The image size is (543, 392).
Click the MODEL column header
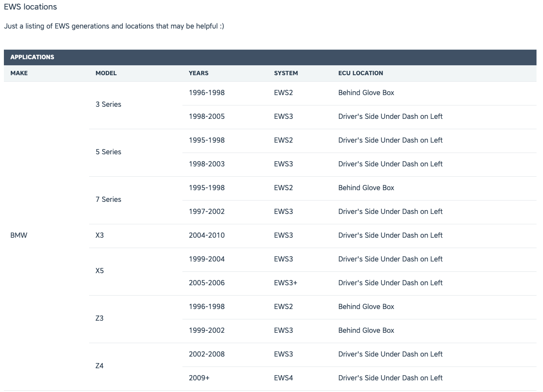click(x=106, y=73)
